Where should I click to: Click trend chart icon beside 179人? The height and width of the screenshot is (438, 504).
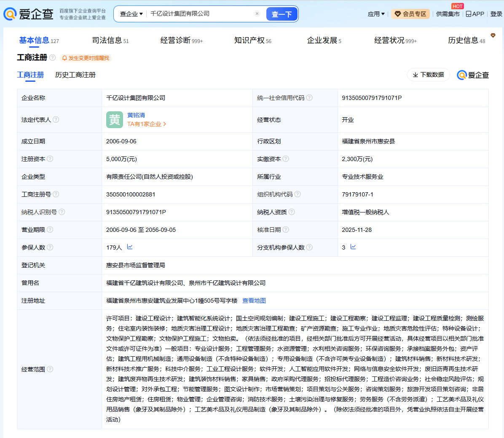click(130, 247)
